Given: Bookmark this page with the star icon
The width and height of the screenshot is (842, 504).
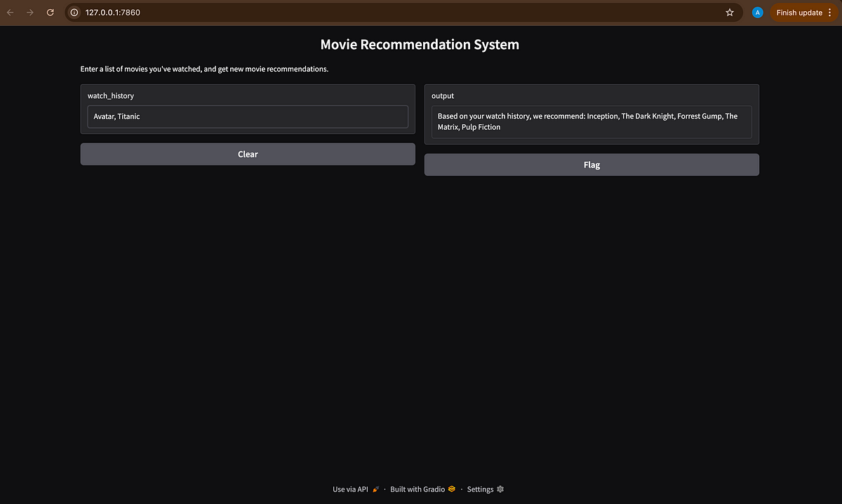Looking at the screenshot, I should [730, 13].
